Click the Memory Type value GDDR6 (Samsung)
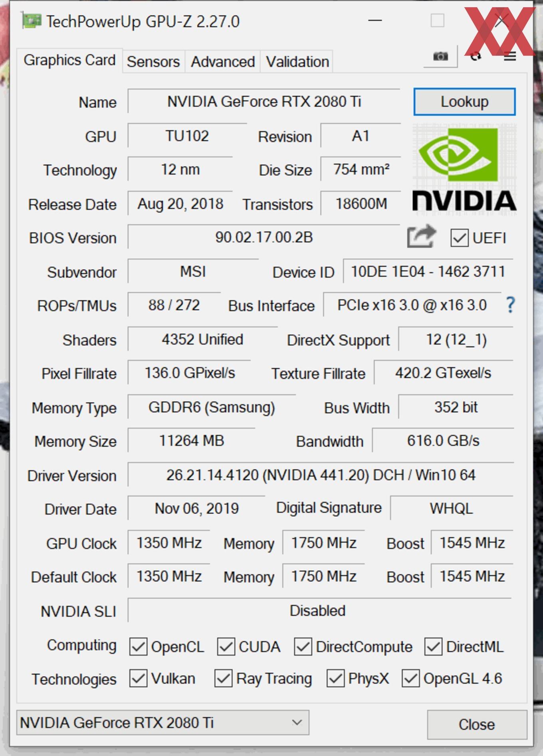Image resolution: width=543 pixels, height=756 pixels. [212, 407]
